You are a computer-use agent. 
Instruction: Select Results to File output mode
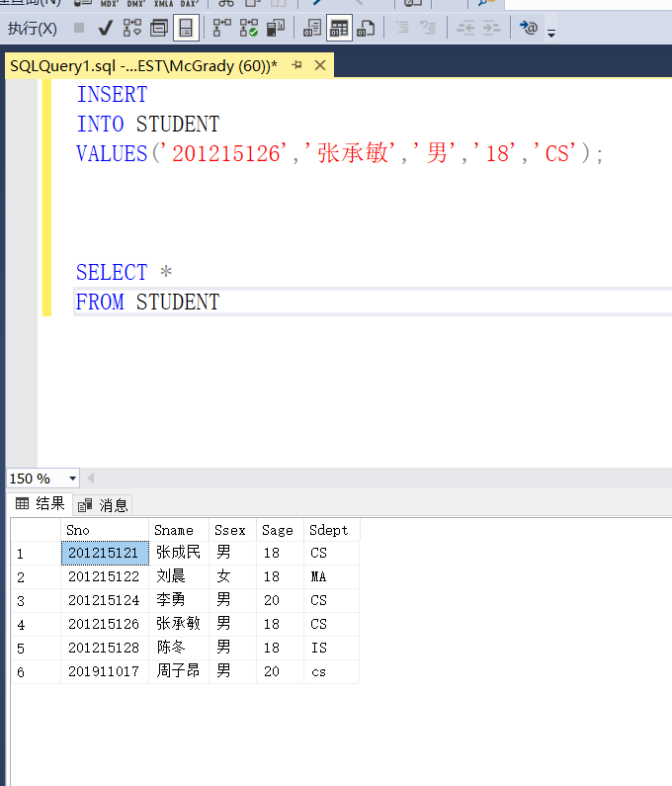pos(366,28)
